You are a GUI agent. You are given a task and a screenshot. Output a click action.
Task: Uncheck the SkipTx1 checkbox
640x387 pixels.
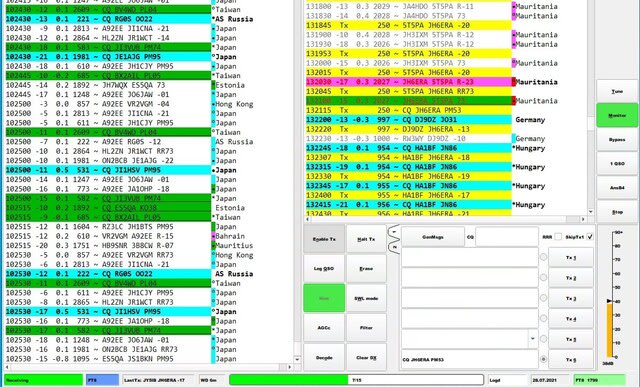tap(589, 237)
